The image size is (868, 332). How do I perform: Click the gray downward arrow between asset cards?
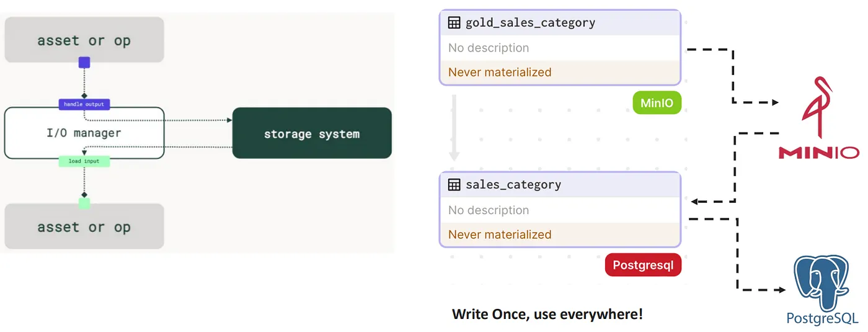coord(454,128)
